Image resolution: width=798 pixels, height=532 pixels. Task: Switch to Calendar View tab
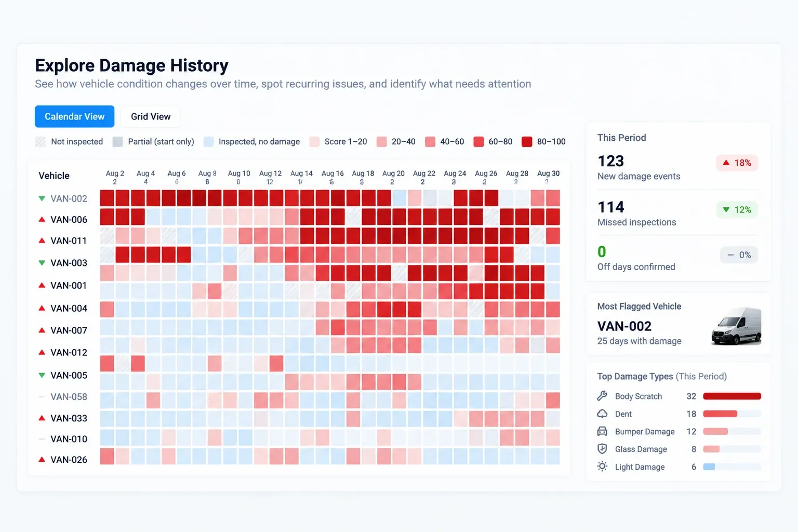(x=74, y=116)
